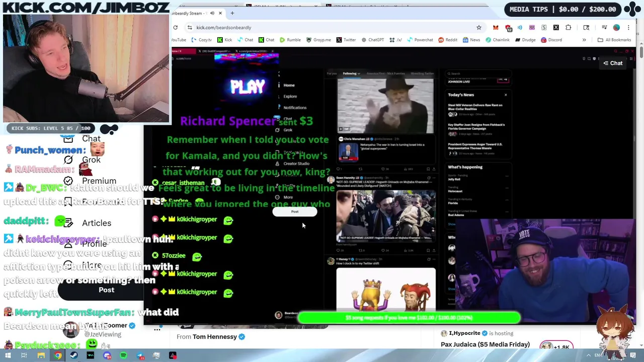Click the green song requests goal bar
Screen dimensions: 644x362
(x=409, y=318)
